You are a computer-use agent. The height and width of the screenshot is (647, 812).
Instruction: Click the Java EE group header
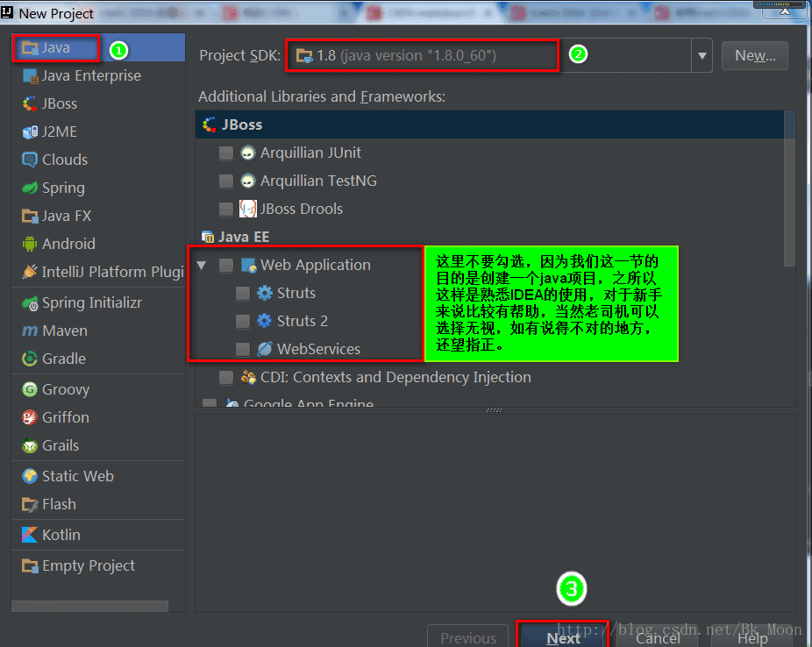(x=244, y=237)
